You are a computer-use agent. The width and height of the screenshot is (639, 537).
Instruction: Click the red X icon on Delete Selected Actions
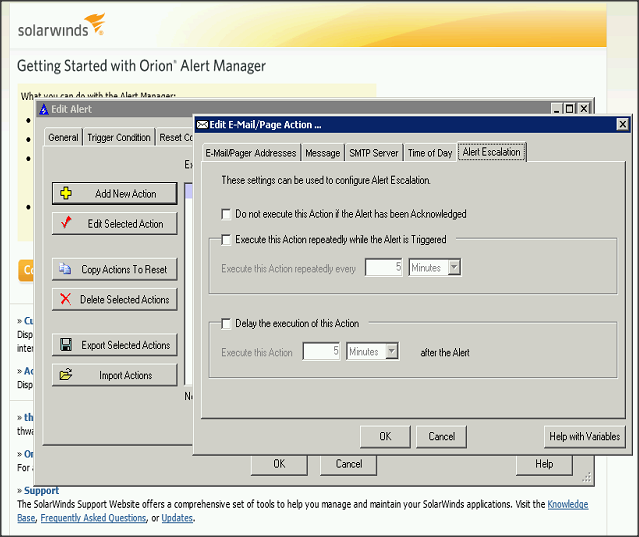click(65, 299)
